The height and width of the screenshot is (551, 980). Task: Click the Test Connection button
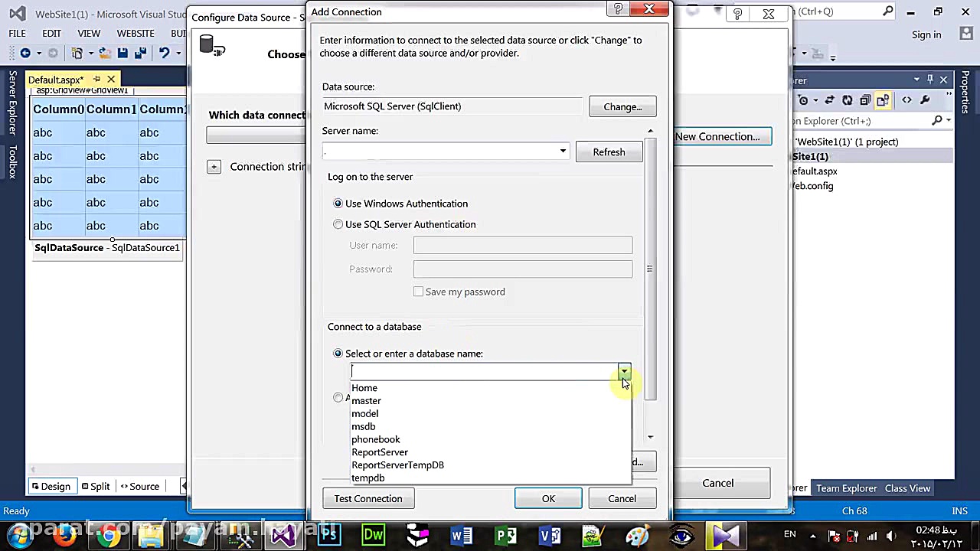(367, 498)
